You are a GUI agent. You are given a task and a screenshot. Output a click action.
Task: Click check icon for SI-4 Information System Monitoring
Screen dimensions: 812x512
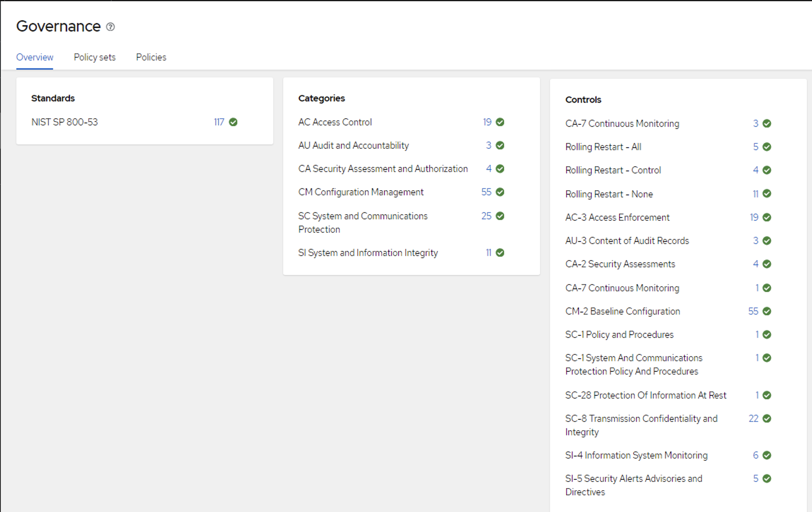[x=767, y=456]
